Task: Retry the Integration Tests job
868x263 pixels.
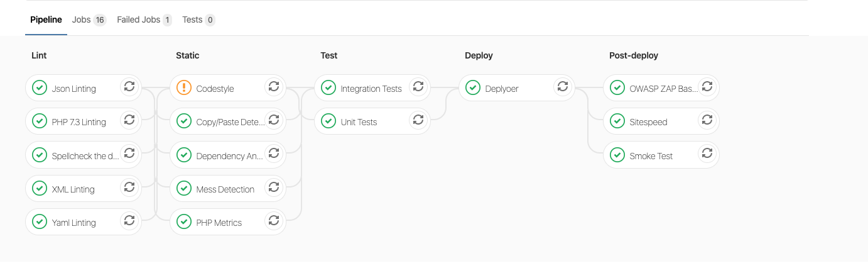Action: [418, 87]
